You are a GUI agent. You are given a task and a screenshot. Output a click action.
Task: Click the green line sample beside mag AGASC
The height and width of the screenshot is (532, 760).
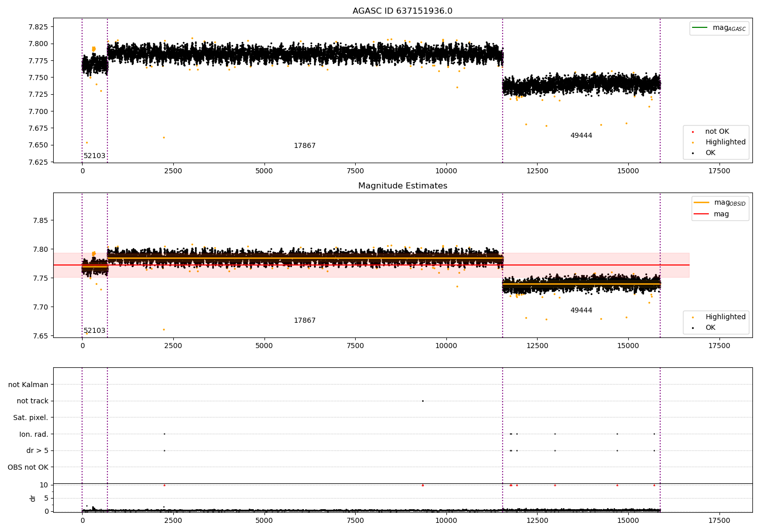701,27
